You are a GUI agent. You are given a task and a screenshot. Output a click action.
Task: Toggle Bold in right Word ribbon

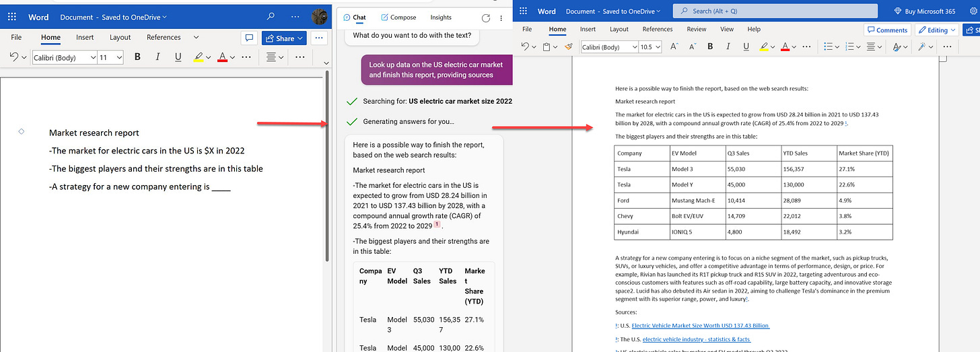pos(710,46)
